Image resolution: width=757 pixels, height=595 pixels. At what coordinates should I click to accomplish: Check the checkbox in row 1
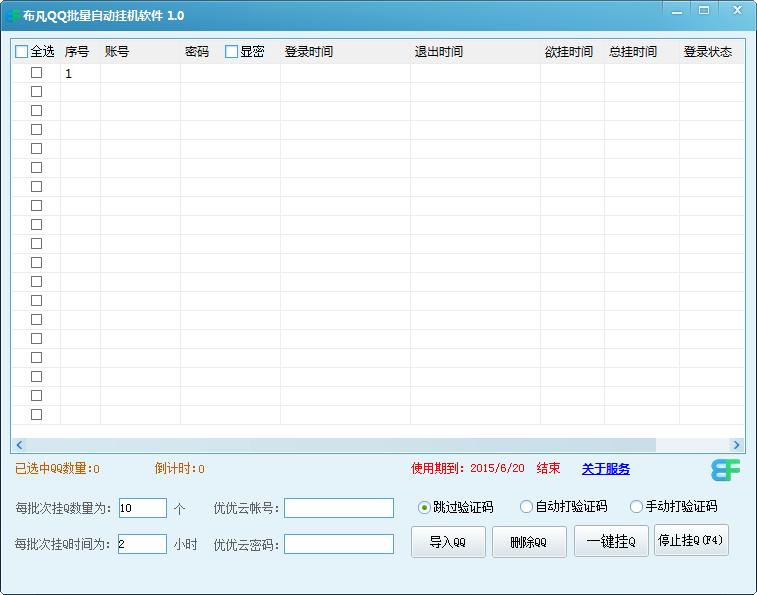coord(37,73)
